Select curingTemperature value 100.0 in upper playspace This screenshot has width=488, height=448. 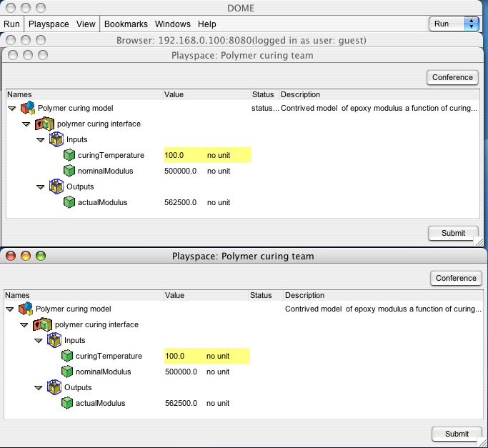174,155
